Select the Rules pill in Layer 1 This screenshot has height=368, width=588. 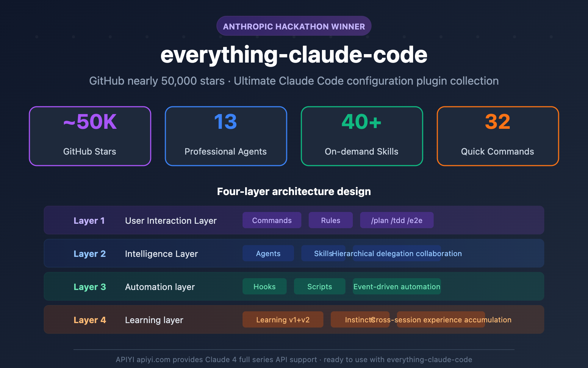[x=330, y=220]
